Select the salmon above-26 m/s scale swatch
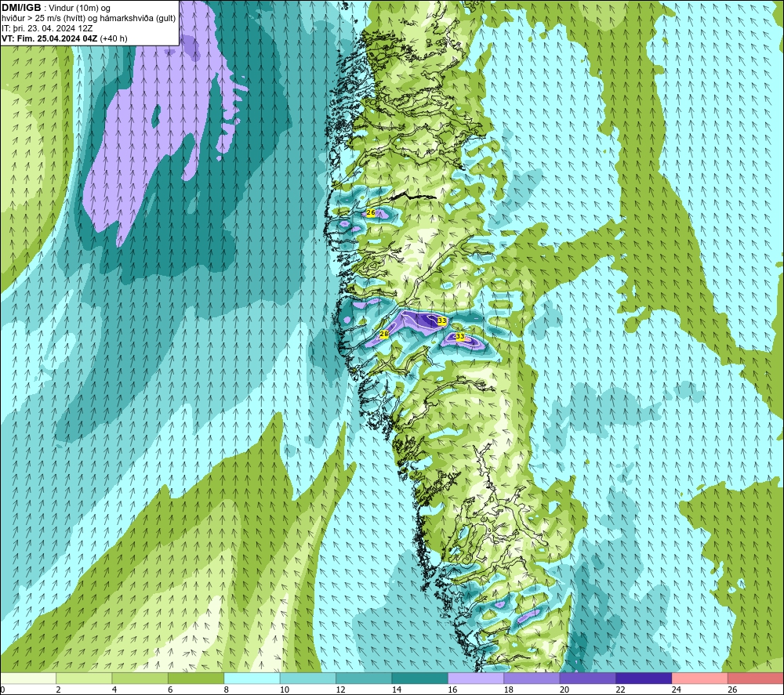The height and width of the screenshot is (695, 784). (x=756, y=678)
